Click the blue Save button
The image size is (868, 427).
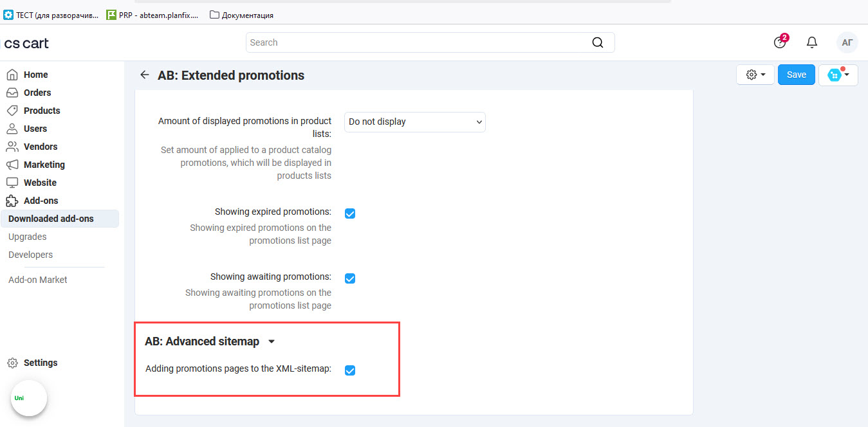point(796,75)
